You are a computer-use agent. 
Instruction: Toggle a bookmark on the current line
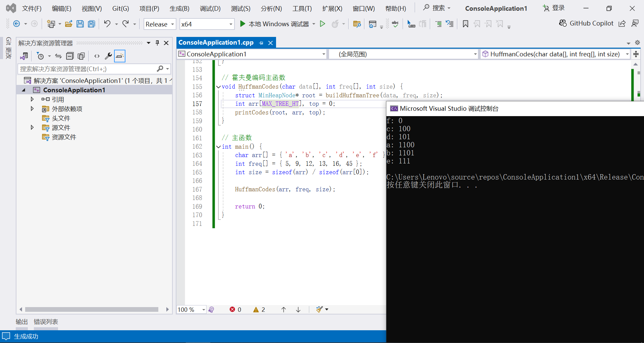point(465,24)
